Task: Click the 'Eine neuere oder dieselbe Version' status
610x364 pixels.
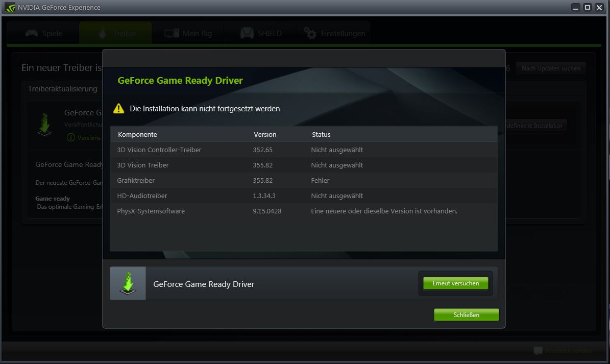Action: [384, 211]
